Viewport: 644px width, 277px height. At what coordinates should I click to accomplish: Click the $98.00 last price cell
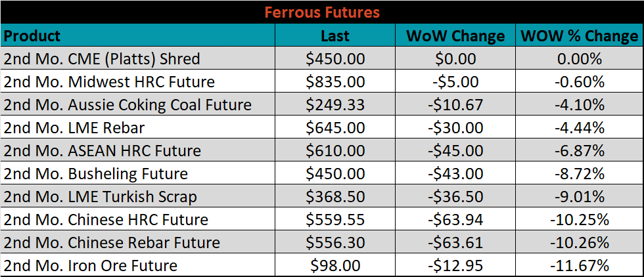pos(335,265)
